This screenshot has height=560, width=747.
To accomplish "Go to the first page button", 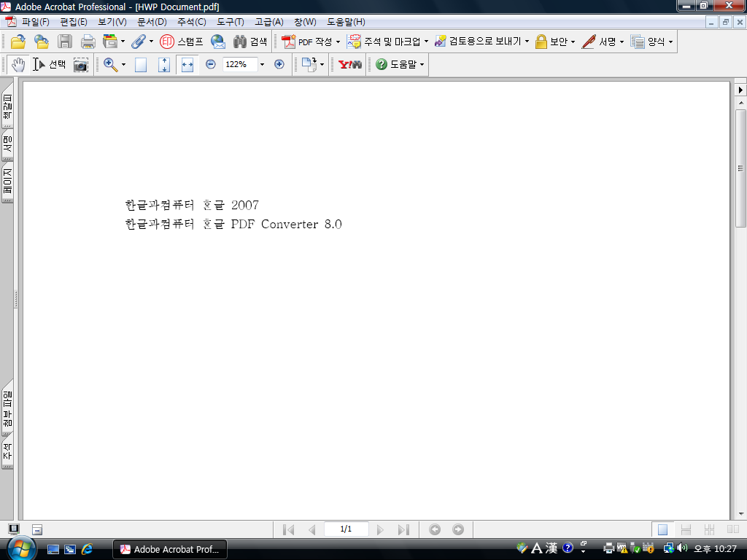I will tap(289, 529).
